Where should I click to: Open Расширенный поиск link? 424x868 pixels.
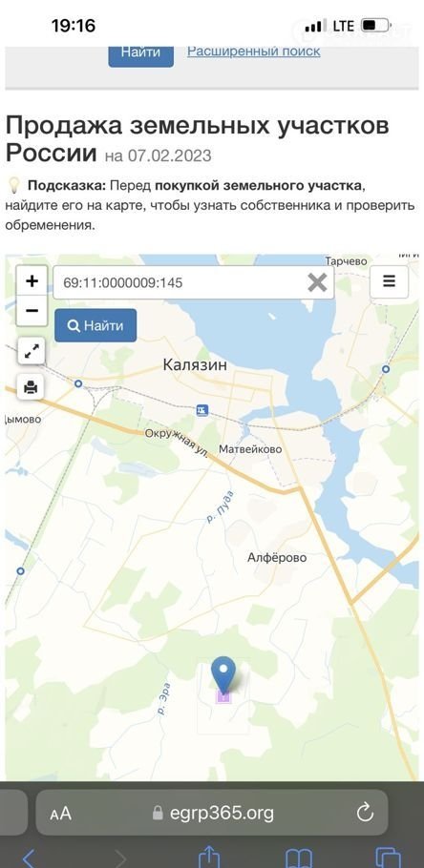(x=253, y=52)
